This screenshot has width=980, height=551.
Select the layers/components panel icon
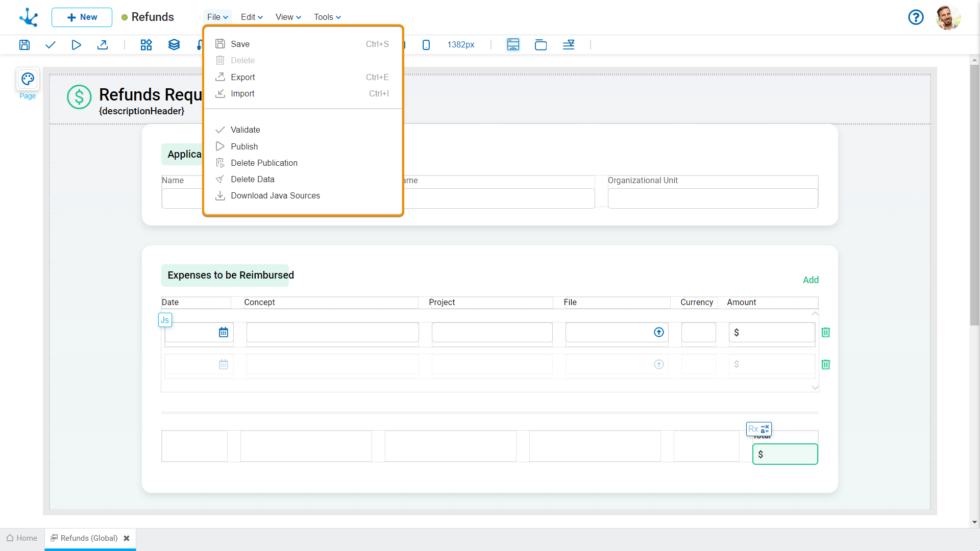point(175,44)
